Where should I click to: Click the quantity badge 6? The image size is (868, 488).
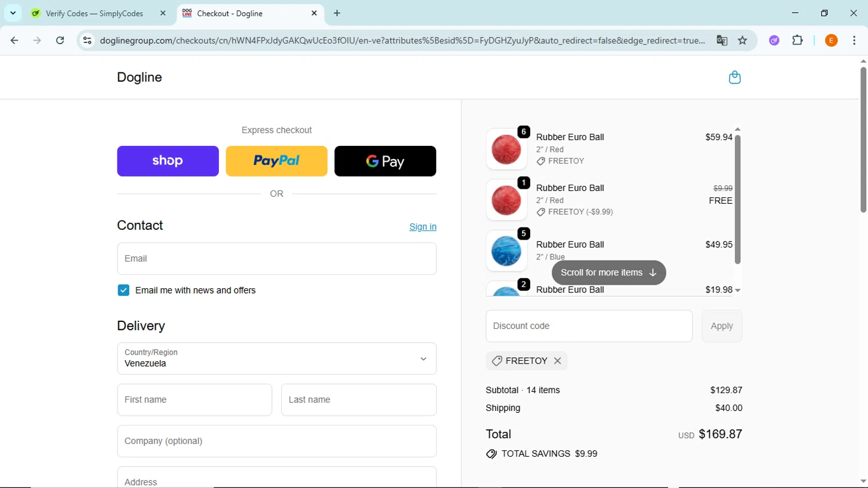tap(524, 132)
